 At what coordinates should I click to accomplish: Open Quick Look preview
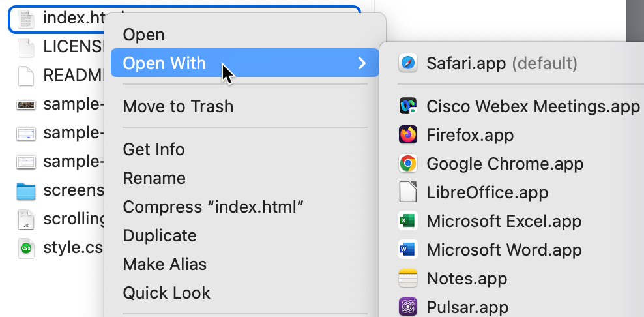167,293
